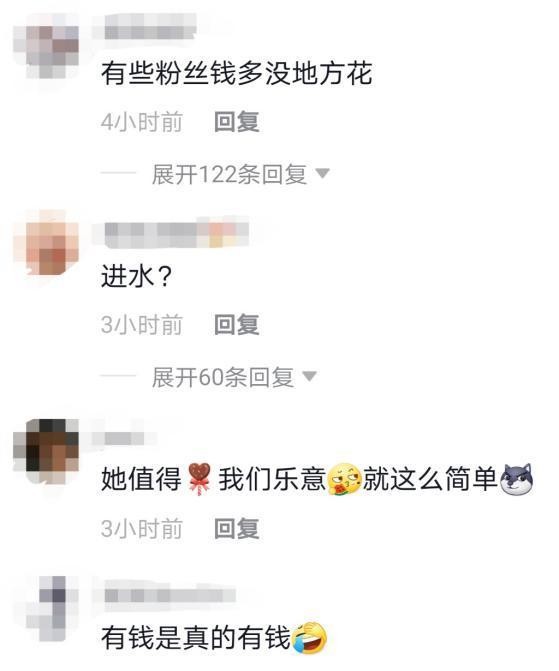
Task: Open the first commenter's blurred username
Action: click(150, 27)
